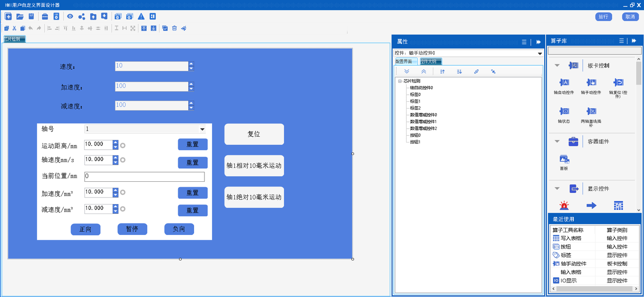Click the remove window icon in toolbar

129,17
